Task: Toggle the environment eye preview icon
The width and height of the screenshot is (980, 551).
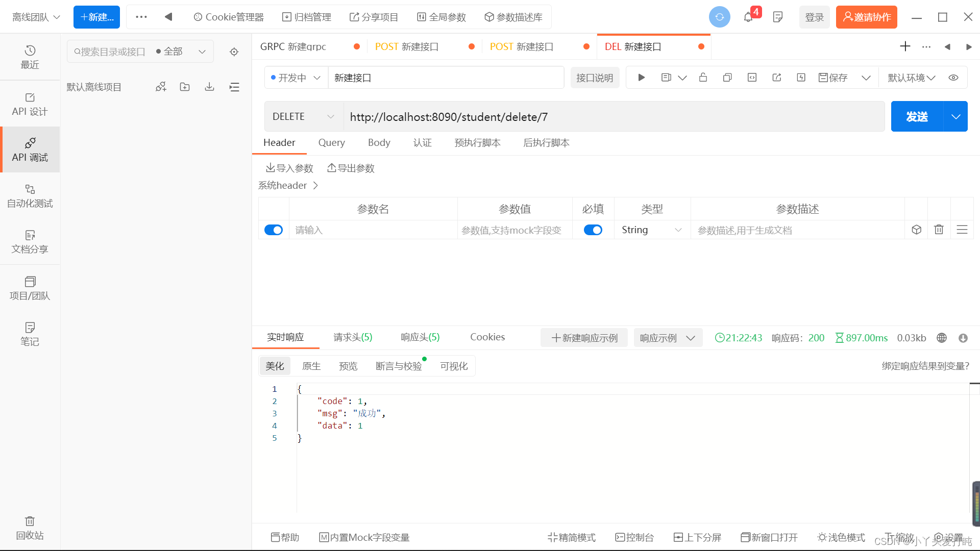Action: pyautogui.click(x=953, y=78)
